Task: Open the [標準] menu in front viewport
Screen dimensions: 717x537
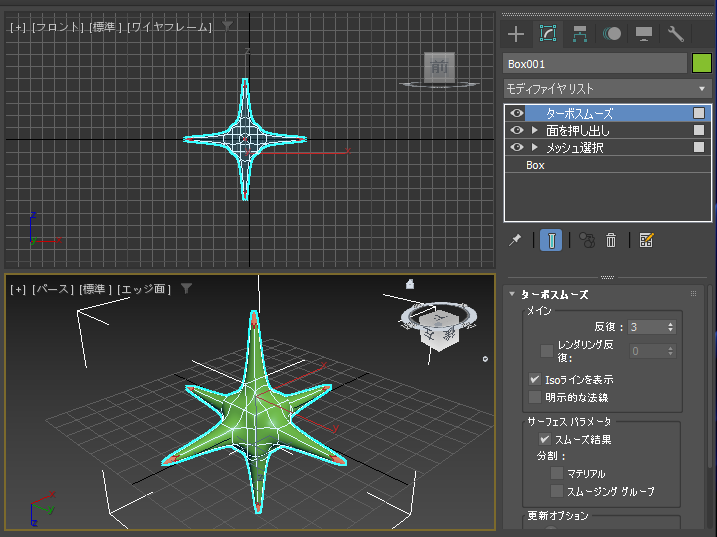Action: pyautogui.click(x=106, y=27)
